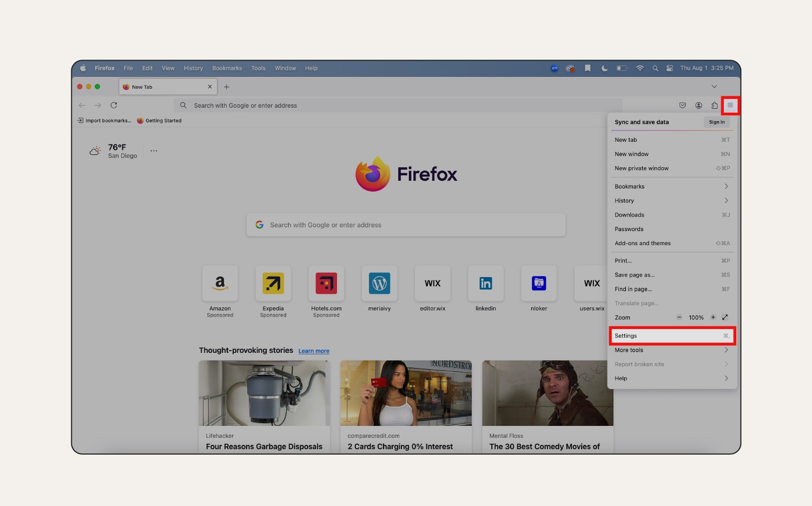Open the Hotels.com sponsored shortcut

326,283
